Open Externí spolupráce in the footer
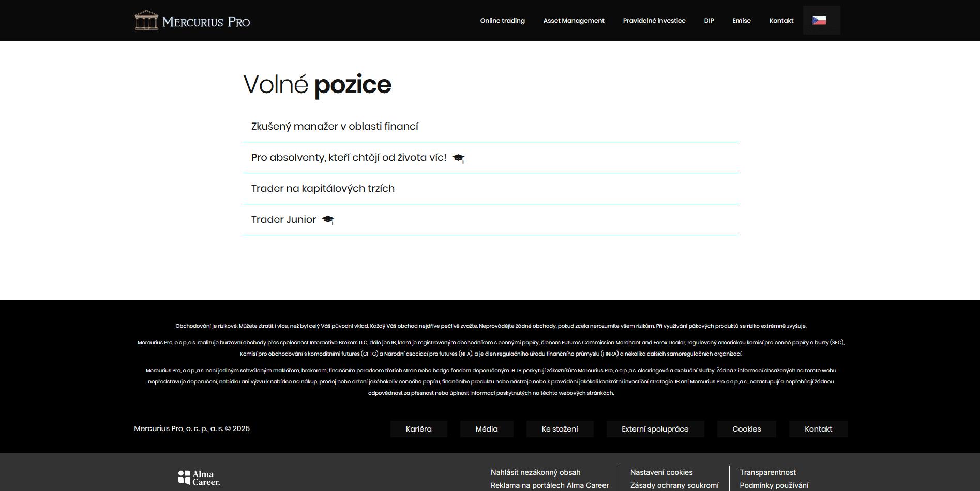Image resolution: width=980 pixels, height=491 pixels. (655, 429)
